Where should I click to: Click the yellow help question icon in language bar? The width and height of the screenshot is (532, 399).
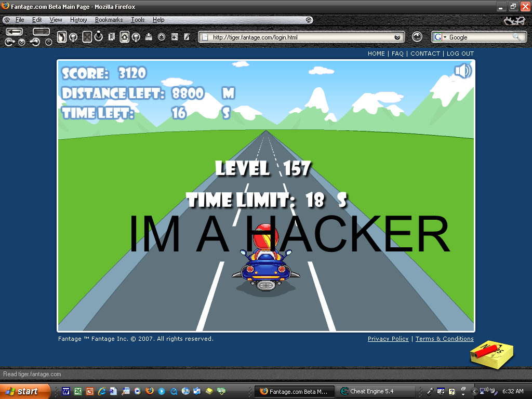[452, 392]
